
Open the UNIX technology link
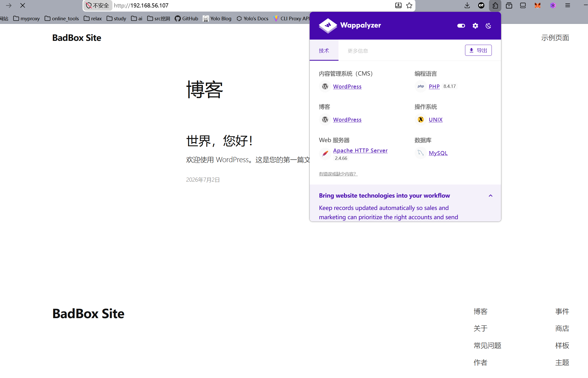(x=435, y=119)
